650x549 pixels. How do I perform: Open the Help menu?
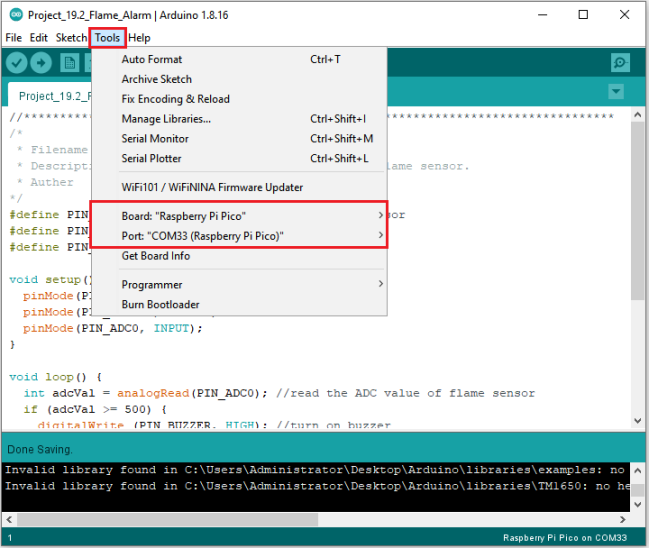click(139, 38)
